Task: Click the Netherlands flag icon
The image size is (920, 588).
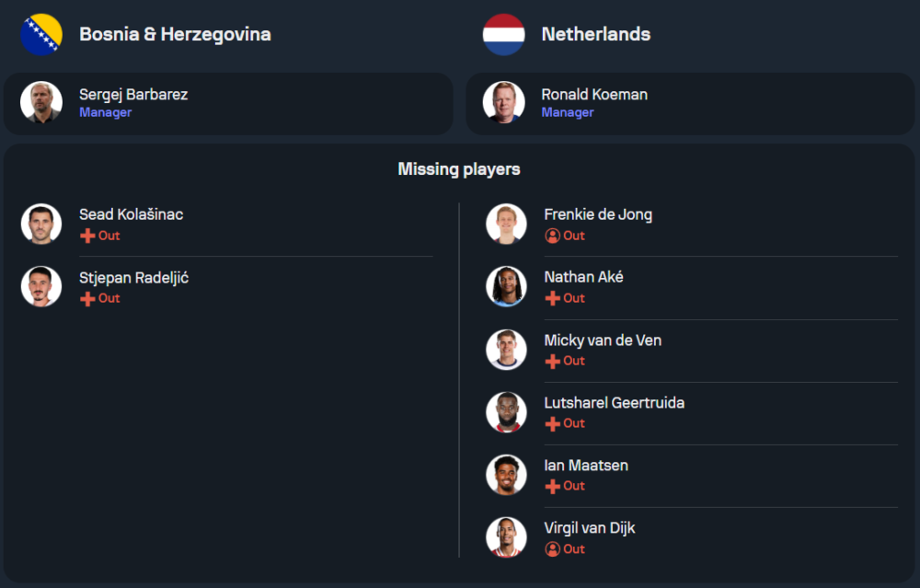Action: tap(503, 35)
